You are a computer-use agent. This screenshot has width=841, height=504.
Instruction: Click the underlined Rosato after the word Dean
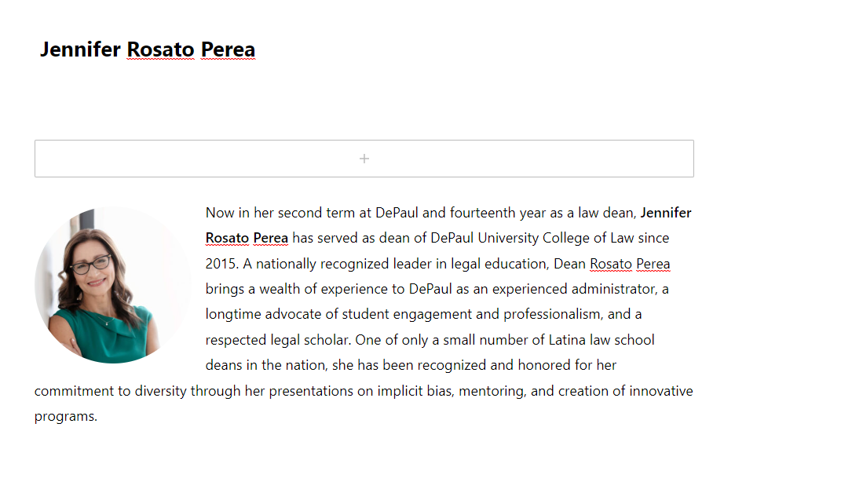611,264
